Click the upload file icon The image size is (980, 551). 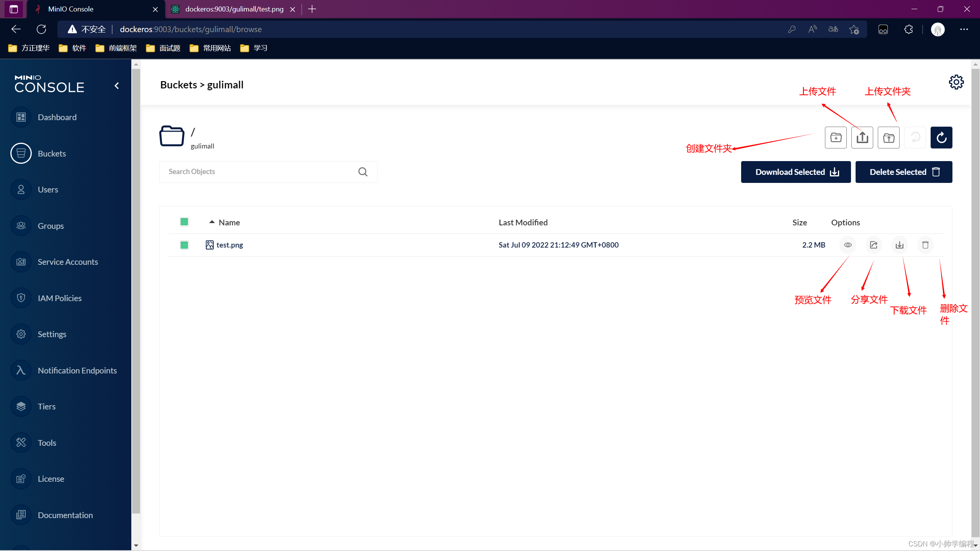[862, 137]
